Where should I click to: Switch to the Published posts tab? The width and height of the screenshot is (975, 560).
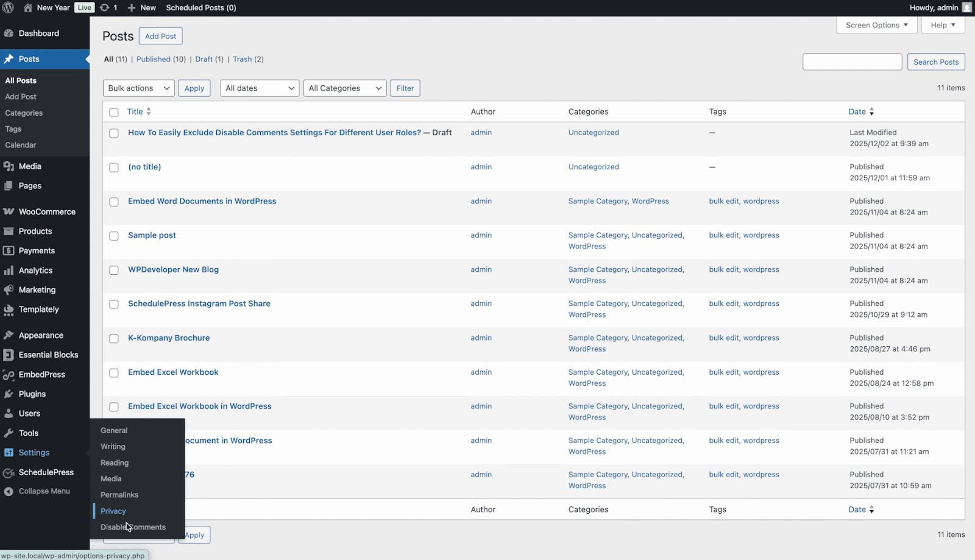154,59
